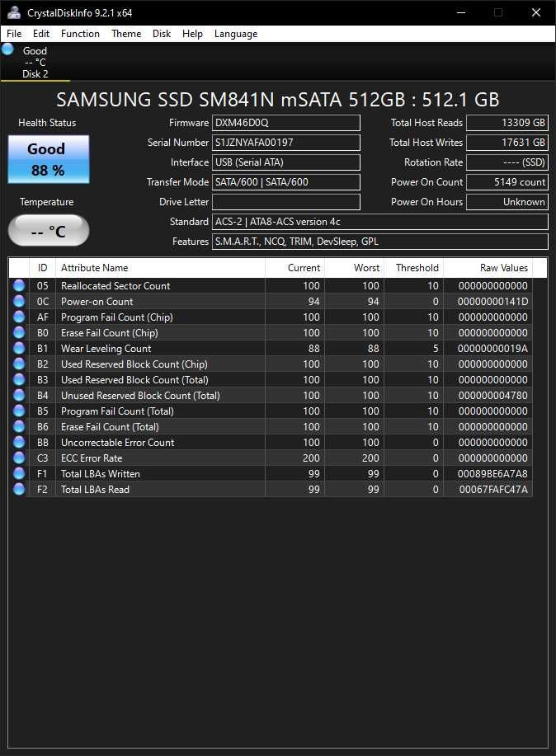The height and width of the screenshot is (756, 556).
Task: Click raw value 000000004780
Action: pos(492,396)
